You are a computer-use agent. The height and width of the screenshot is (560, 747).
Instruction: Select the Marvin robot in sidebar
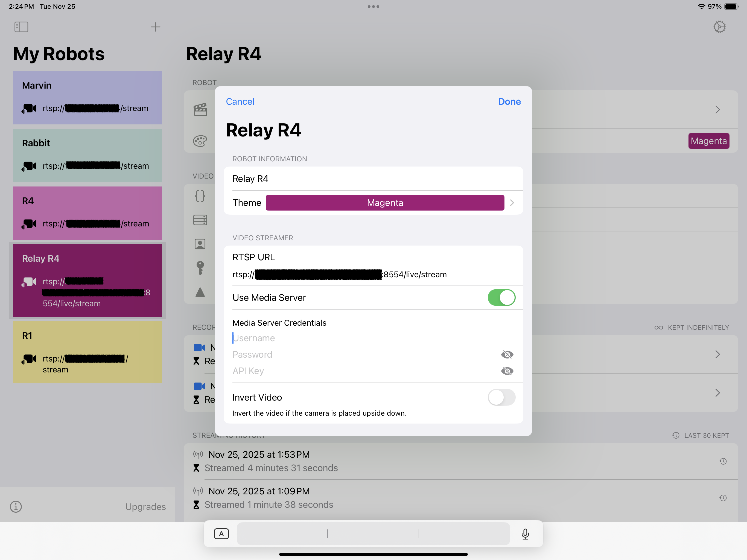point(87,98)
